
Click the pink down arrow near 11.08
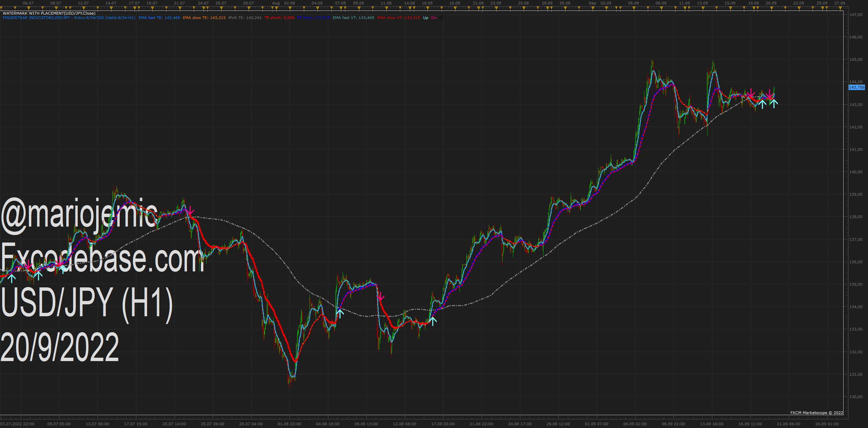(380, 296)
